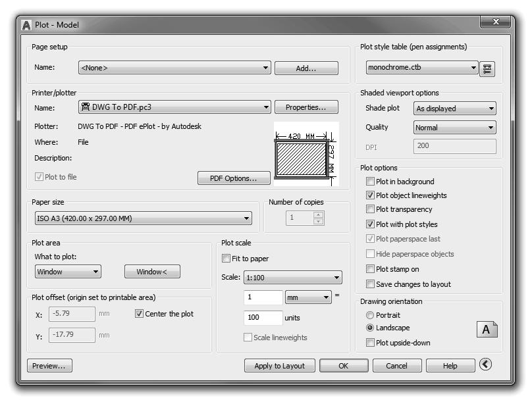532x402 pixels.
Task: Open printer Properties...
Action: (306, 107)
